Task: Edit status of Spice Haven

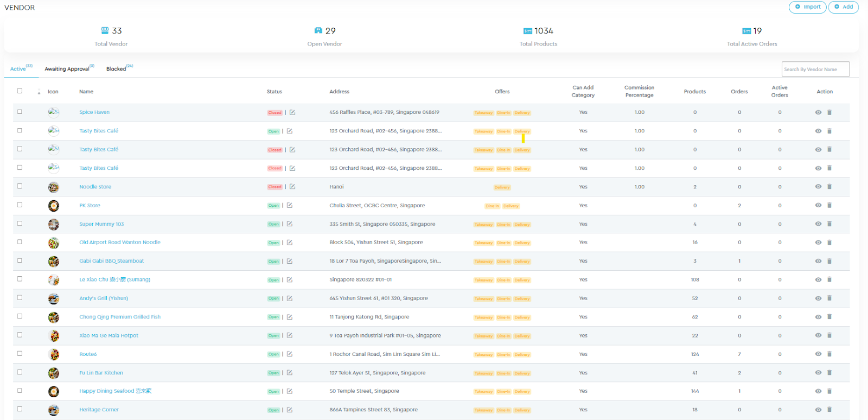Action: coord(292,112)
